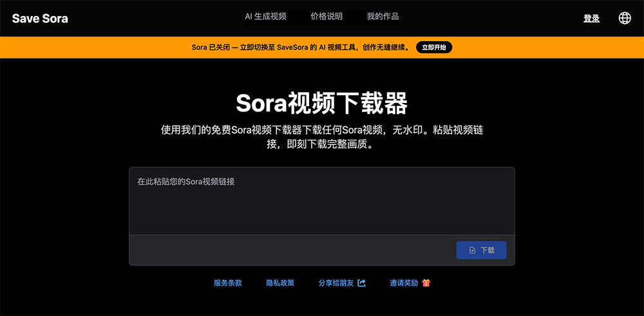
Task: Click the Sora视频下载器 heading
Action: pos(321,104)
